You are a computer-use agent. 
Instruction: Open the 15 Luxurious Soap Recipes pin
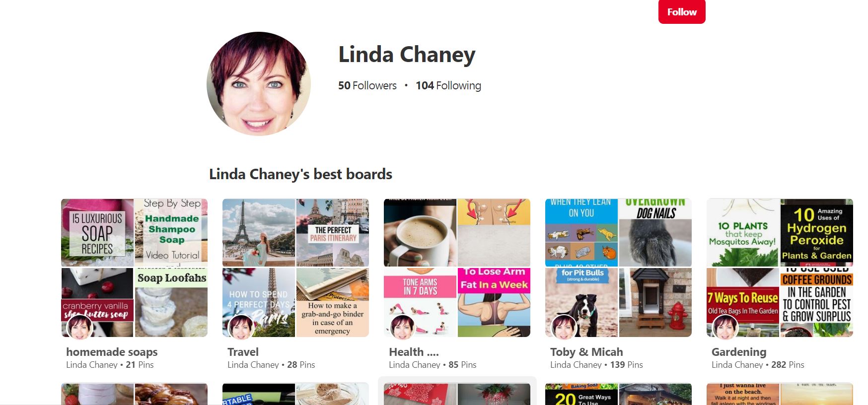(97, 233)
